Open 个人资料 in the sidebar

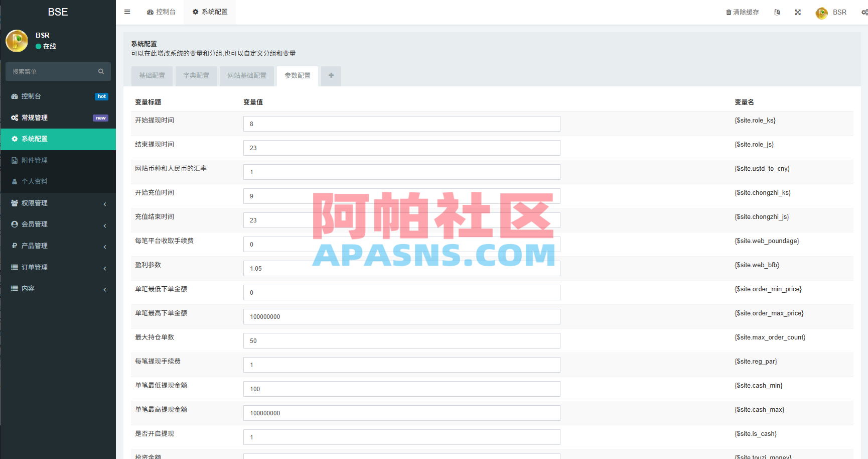click(58, 181)
